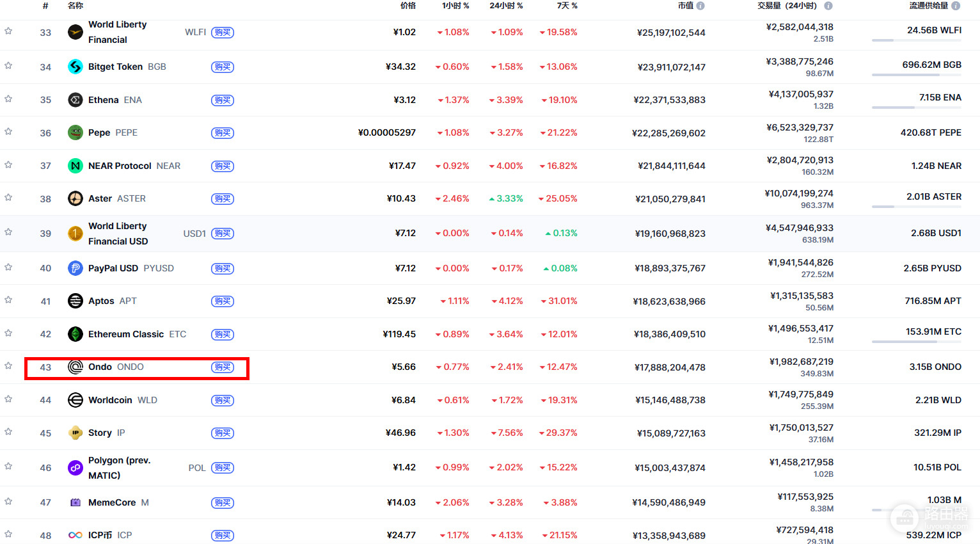Viewport: 980px width, 544px height.
Task: Click the PayPal USD coin logo
Action: click(75, 268)
